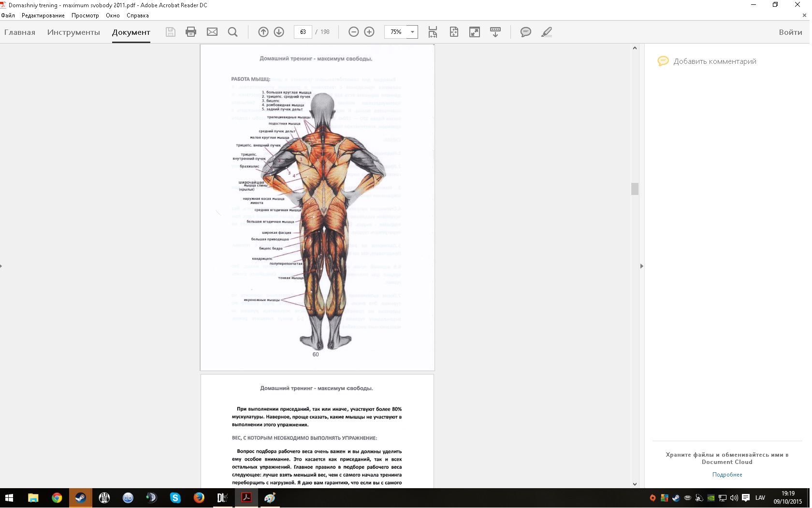Click text Храните файлы и обмениваться ими в Document Cloud

(x=727, y=458)
